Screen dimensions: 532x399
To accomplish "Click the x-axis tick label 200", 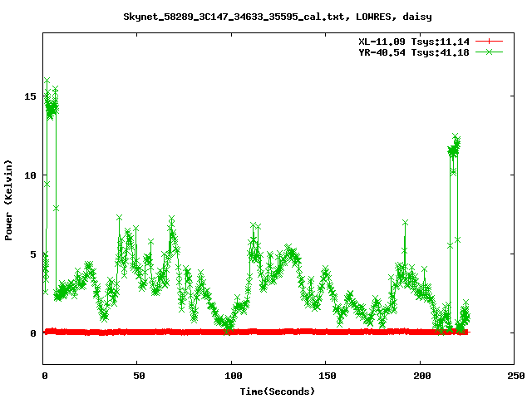I will (421, 376).
